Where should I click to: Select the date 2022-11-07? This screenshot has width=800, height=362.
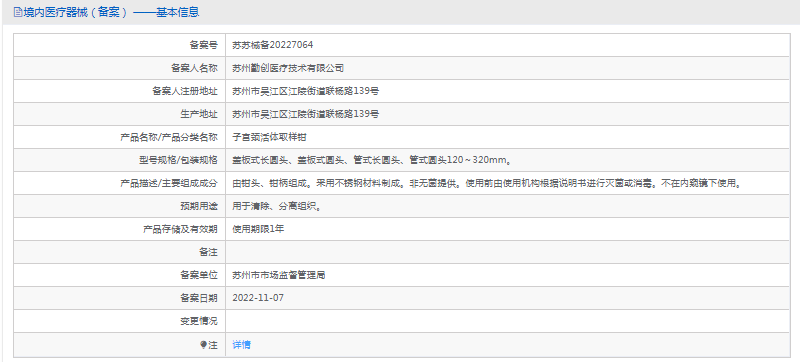pos(258,298)
